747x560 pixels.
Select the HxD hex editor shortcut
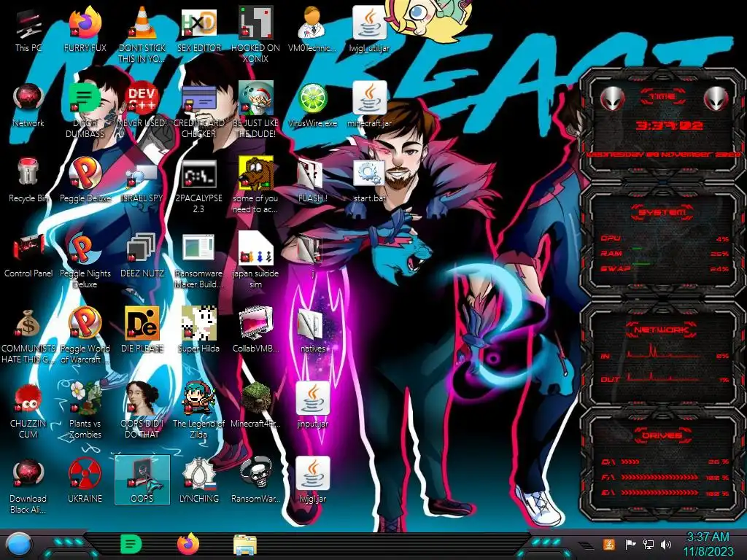pyautogui.click(x=198, y=31)
